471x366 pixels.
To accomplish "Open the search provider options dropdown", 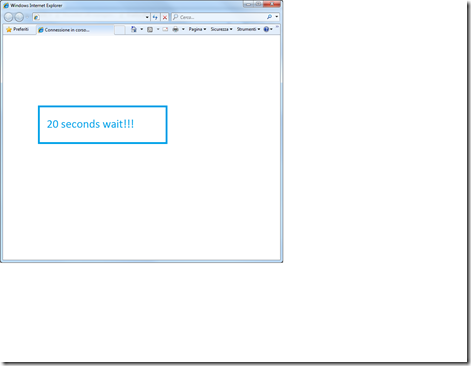I will pyautogui.click(x=277, y=17).
